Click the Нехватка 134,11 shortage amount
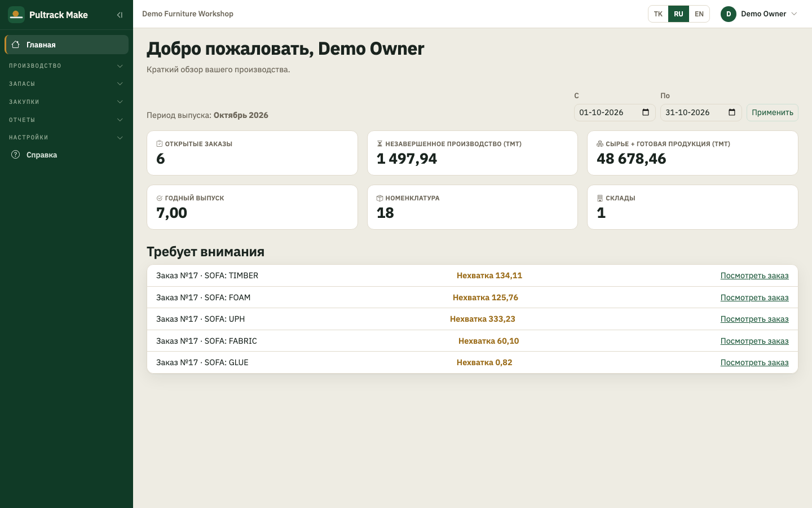 point(489,275)
